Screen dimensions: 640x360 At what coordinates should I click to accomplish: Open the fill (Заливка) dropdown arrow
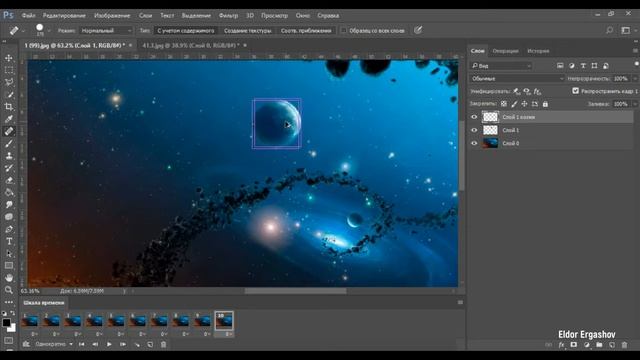pyautogui.click(x=635, y=104)
